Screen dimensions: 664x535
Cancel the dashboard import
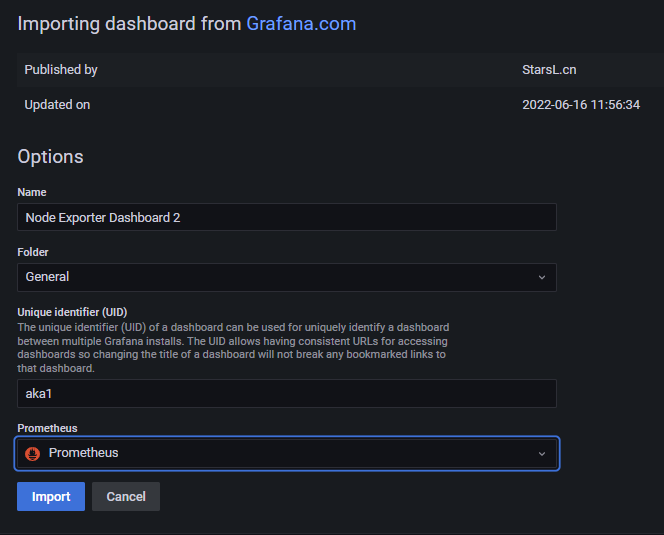click(126, 496)
